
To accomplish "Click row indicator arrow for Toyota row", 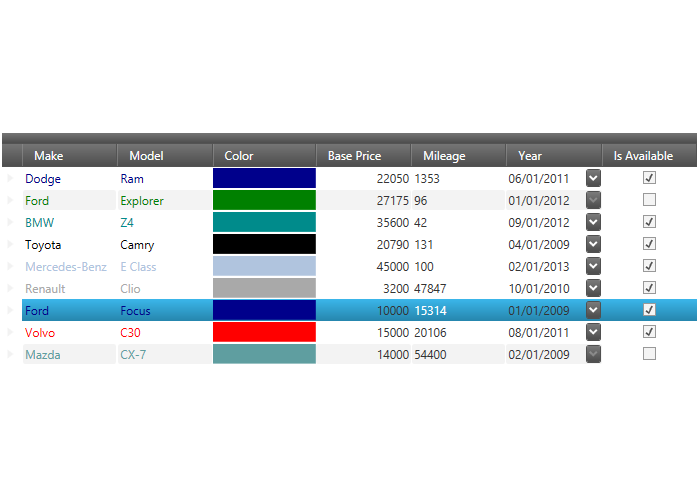I will pyautogui.click(x=10, y=244).
